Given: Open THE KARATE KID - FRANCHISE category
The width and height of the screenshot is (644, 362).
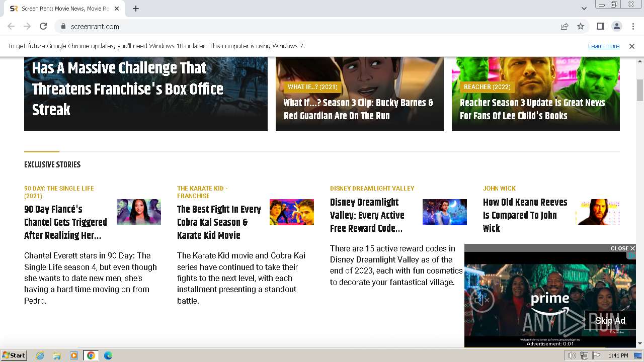Looking at the screenshot, I should point(202,192).
